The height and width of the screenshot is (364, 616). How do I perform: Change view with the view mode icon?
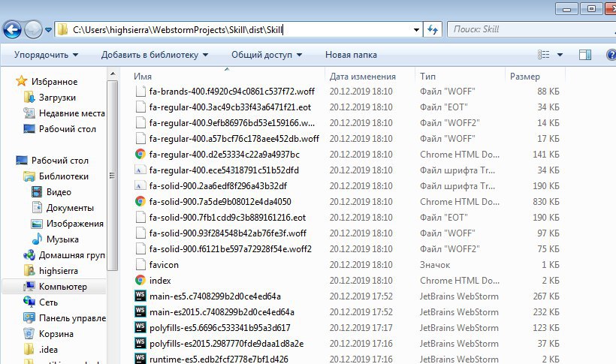tap(544, 55)
